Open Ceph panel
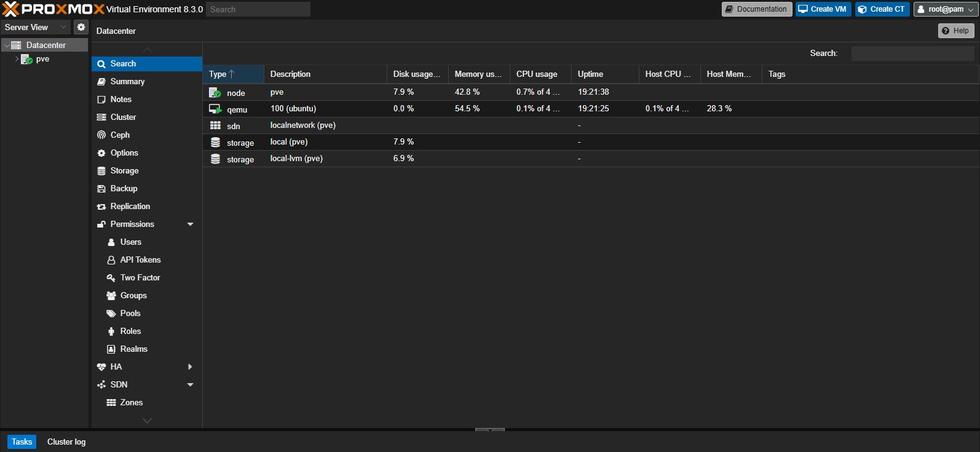This screenshot has height=452, width=980. [147, 135]
